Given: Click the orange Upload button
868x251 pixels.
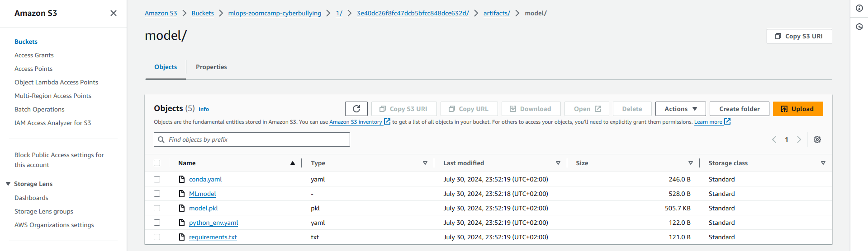Looking at the screenshot, I should pos(798,109).
